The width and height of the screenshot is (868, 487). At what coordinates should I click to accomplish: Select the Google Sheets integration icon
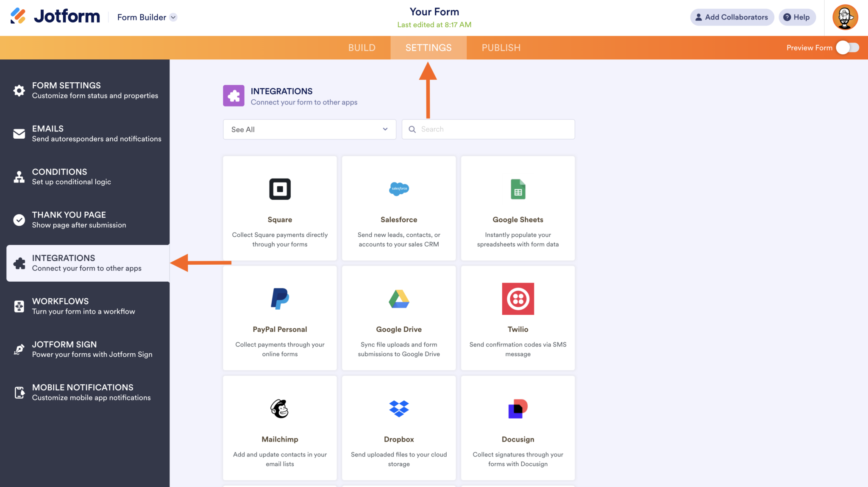click(x=517, y=189)
